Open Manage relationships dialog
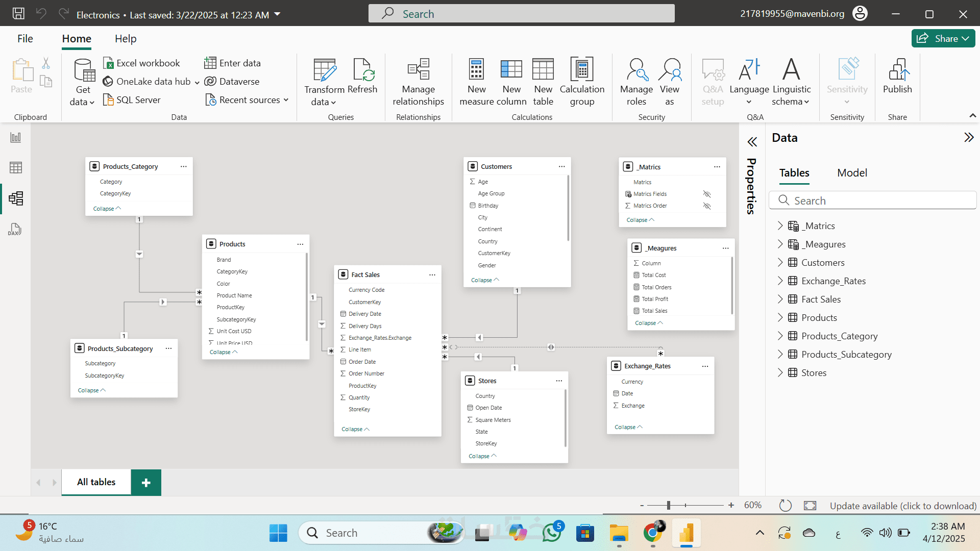 tap(419, 82)
